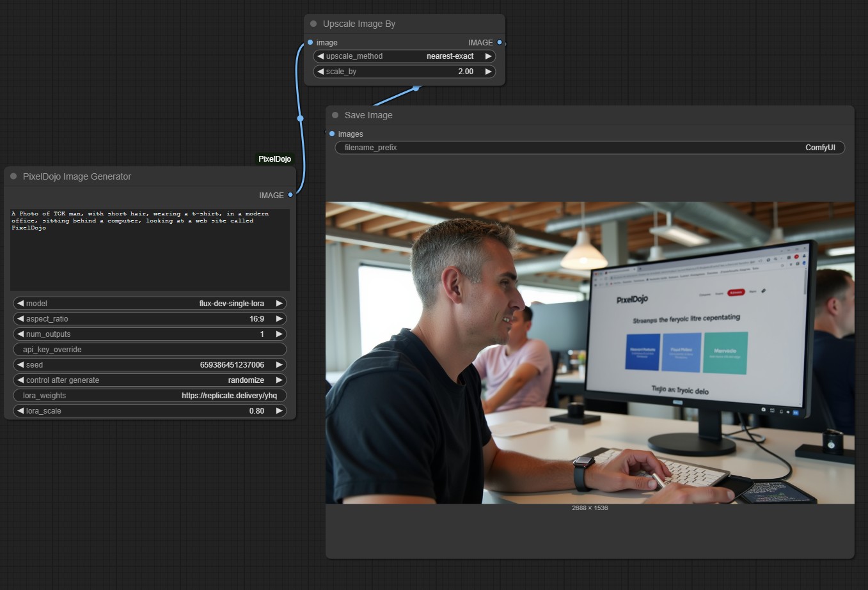Image resolution: width=868 pixels, height=590 pixels.
Task: Open the upscale_method nearest-exact selector
Action: 404,56
